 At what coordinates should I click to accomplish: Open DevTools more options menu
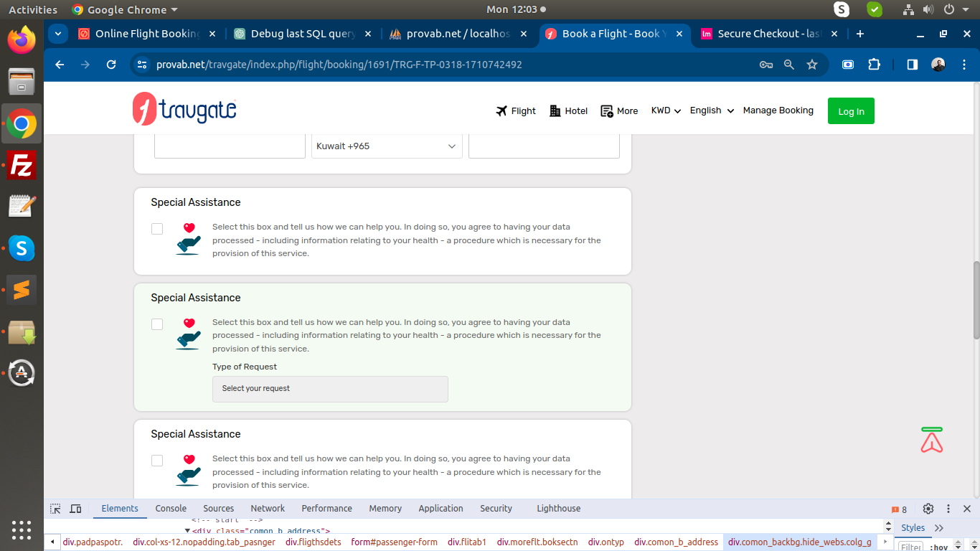point(948,509)
